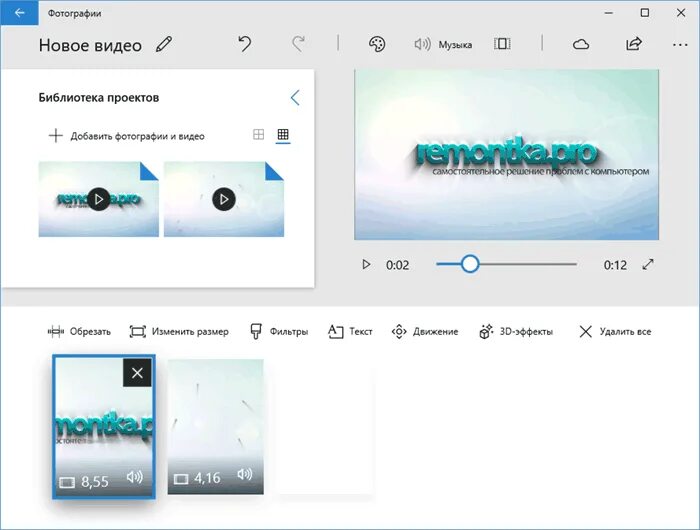Click the Новое видео project title
700x530 pixels.
pyautogui.click(x=90, y=45)
